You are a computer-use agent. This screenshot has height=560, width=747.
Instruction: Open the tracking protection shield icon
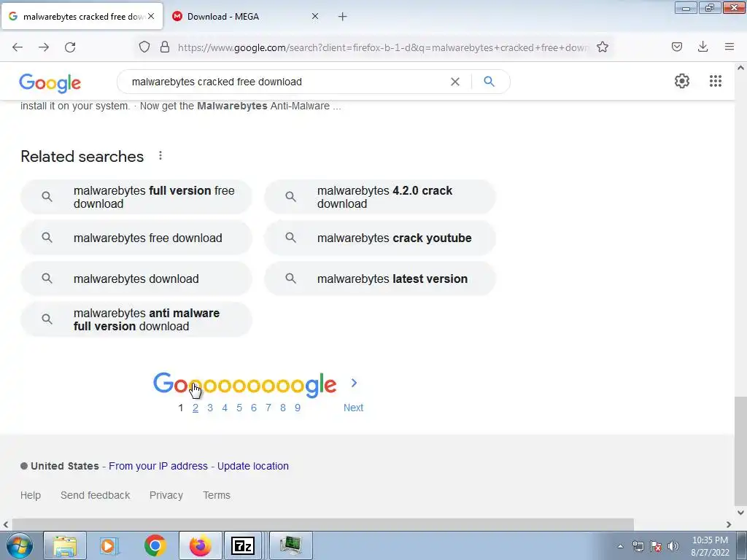click(144, 47)
